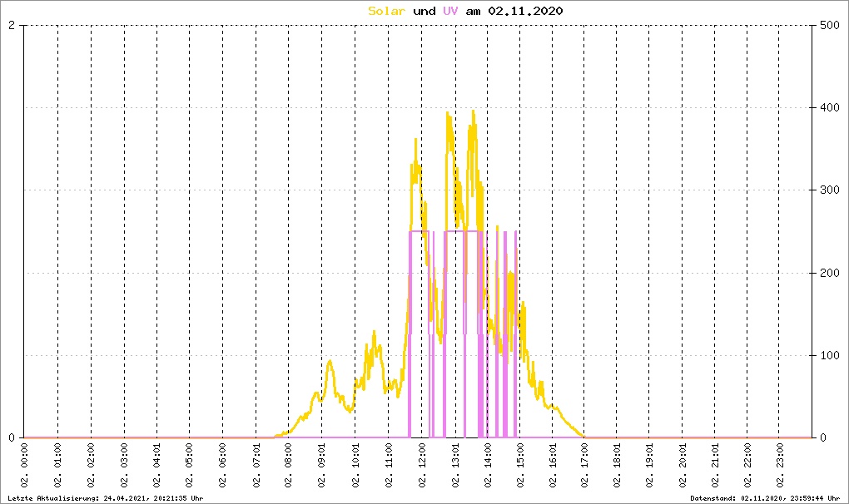Select the 100 label on the right axis
The width and height of the screenshot is (849, 504).
click(827, 355)
